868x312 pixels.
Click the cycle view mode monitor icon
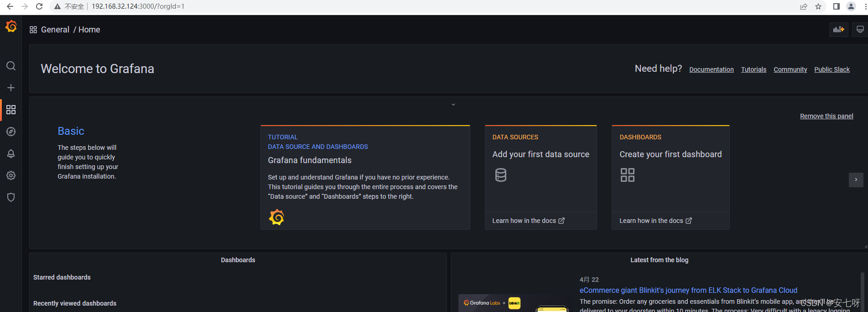[x=860, y=29]
